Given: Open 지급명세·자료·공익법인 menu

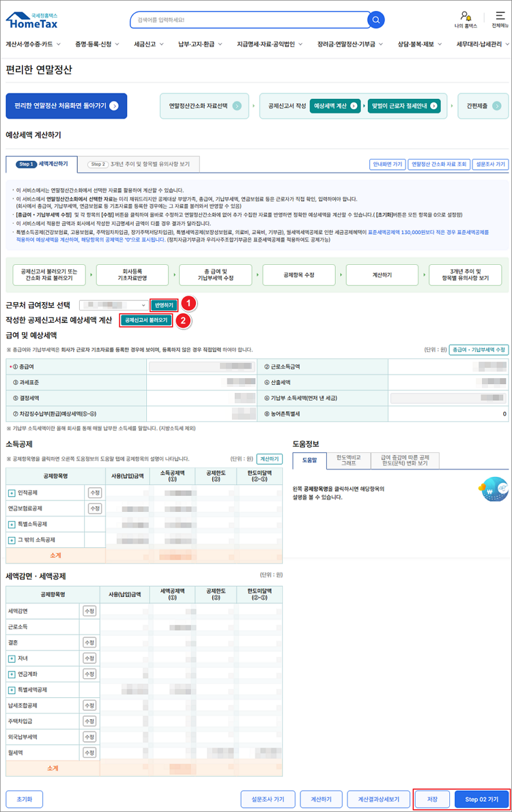Looking at the screenshot, I should (270, 44).
